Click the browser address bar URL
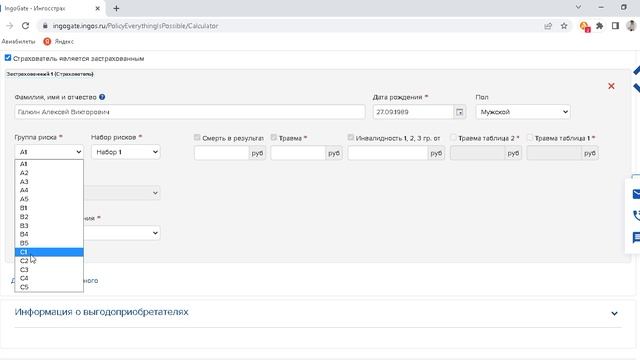640x360 pixels. (136, 26)
